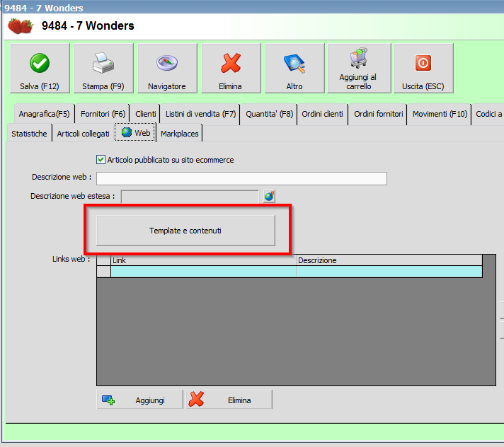Image resolution: width=504 pixels, height=447 pixels.
Task: Click the row selector of the first links row
Action: [104, 272]
